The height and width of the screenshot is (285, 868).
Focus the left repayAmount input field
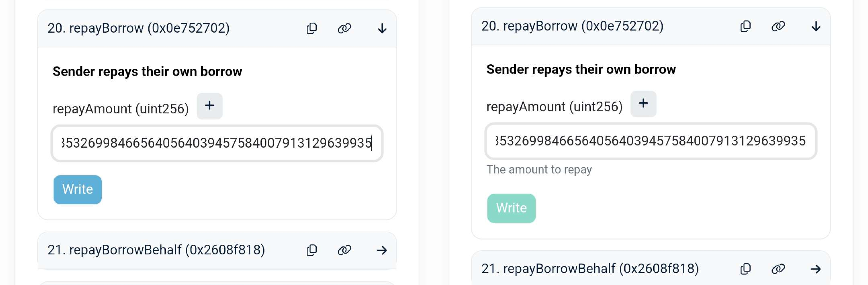click(x=217, y=143)
